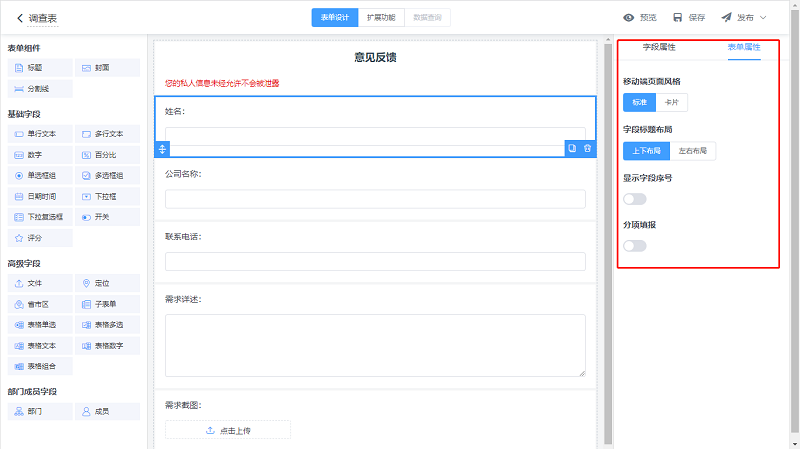Click the drag handle icon on 姓名 field

tap(163, 148)
